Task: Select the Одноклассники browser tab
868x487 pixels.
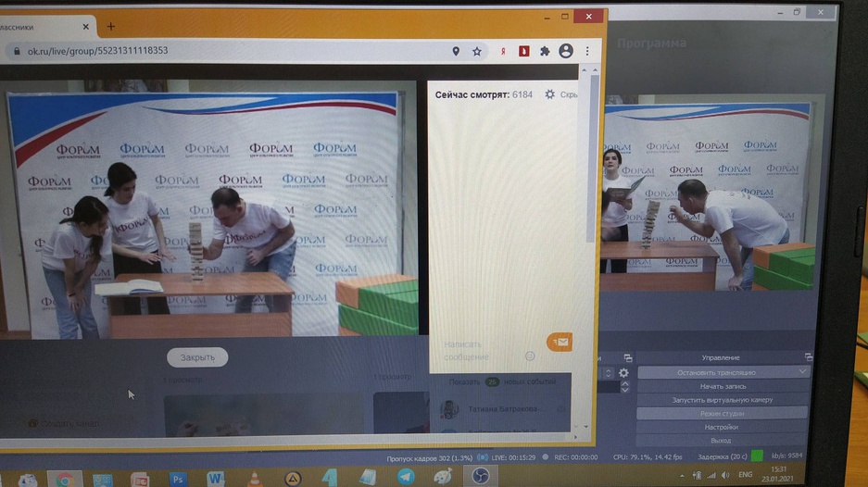Action: tap(42, 27)
